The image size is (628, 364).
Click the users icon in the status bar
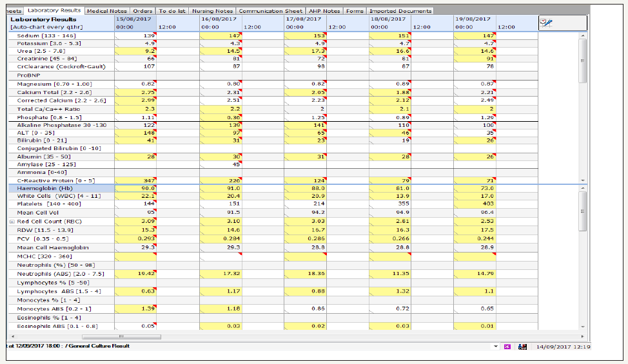coord(522,347)
